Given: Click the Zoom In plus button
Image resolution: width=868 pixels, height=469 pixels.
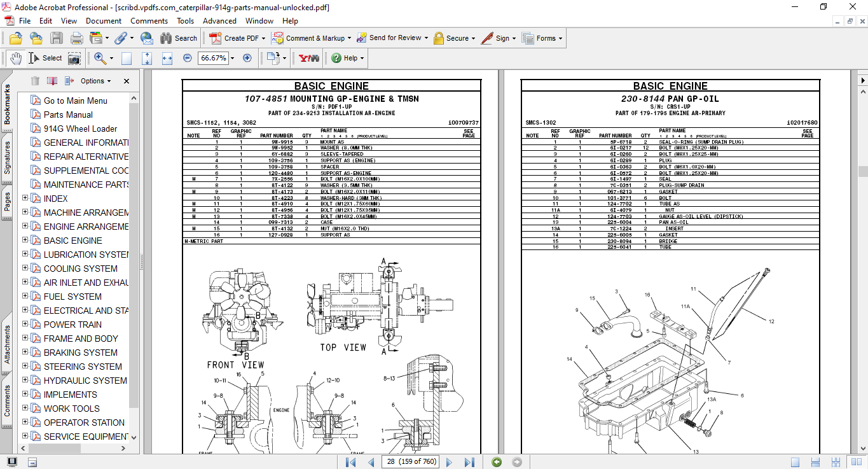Looking at the screenshot, I should (x=247, y=58).
